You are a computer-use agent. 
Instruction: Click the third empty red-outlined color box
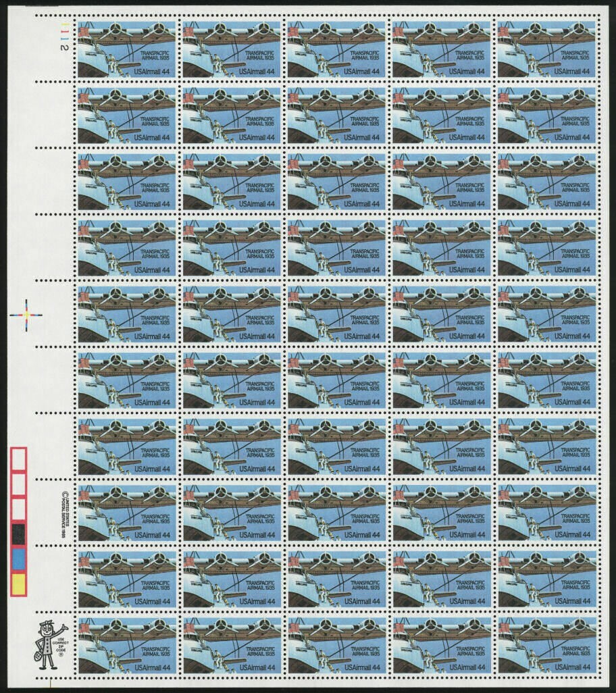(18, 509)
